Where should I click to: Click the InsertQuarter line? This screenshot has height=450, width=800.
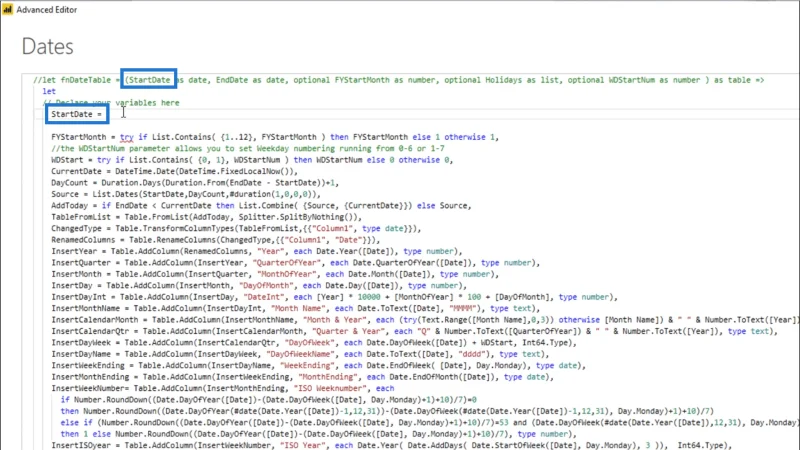(295, 263)
